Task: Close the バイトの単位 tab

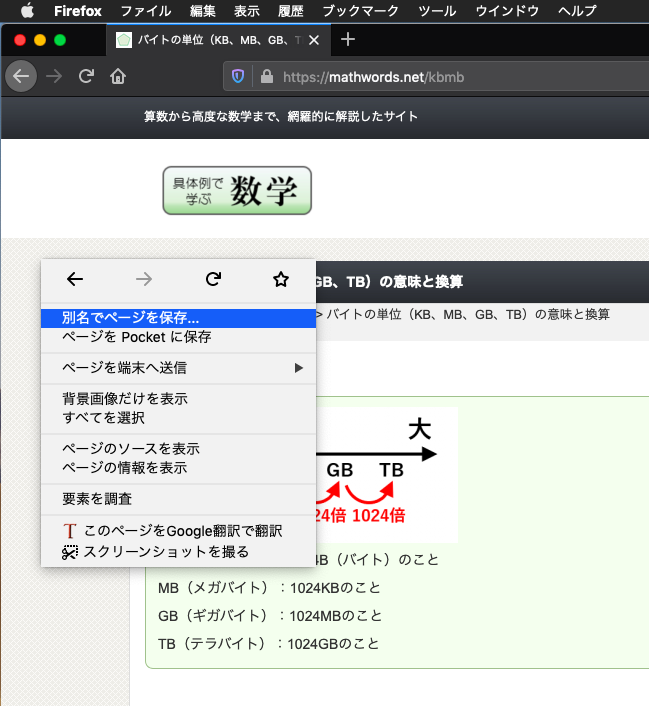Action: [315, 41]
